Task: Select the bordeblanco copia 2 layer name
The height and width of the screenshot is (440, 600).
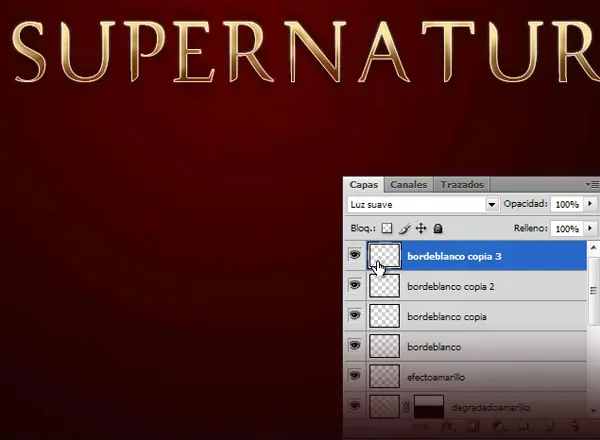Action: [x=451, y=287]
